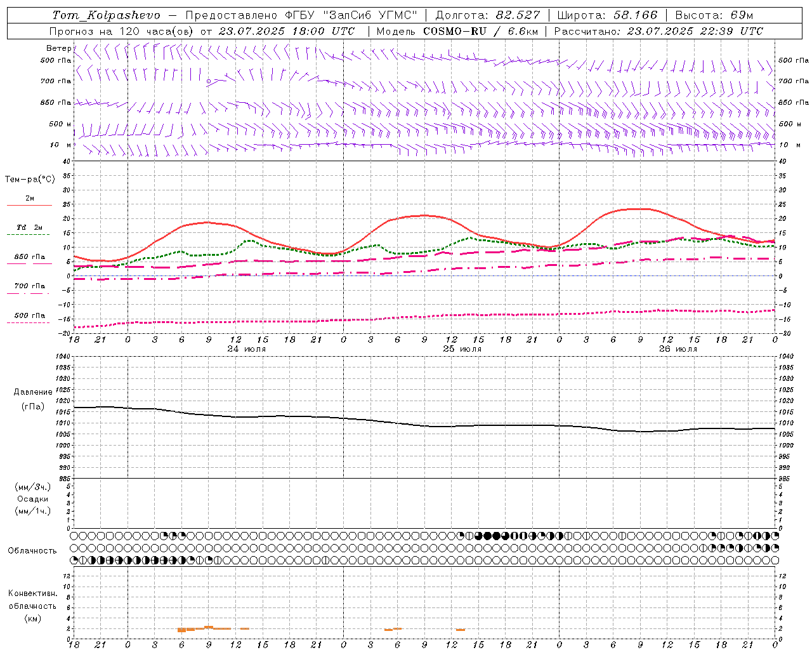The height and width of the screenshot is (650, 812).
Task: Click the 24 июля date label
Action: point(247,349)
